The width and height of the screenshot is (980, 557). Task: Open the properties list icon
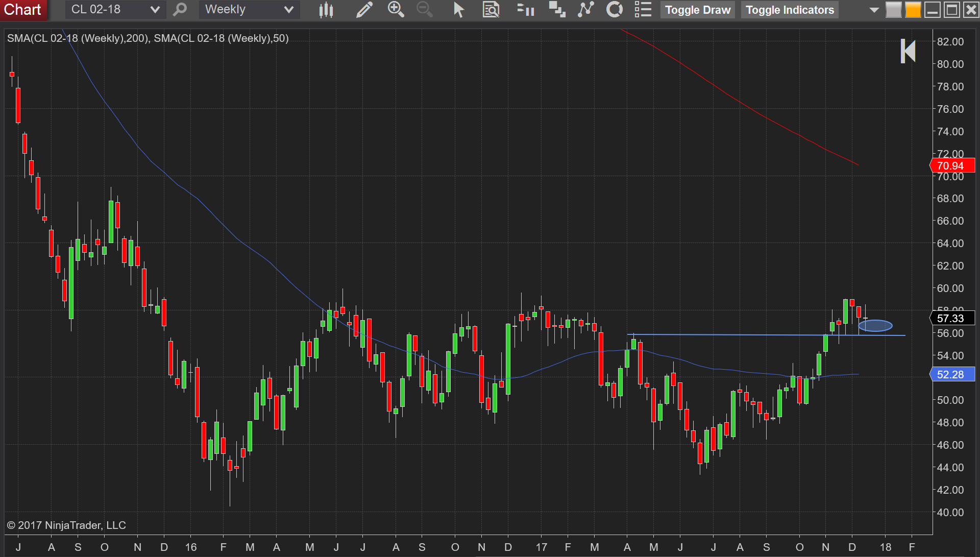643,9
